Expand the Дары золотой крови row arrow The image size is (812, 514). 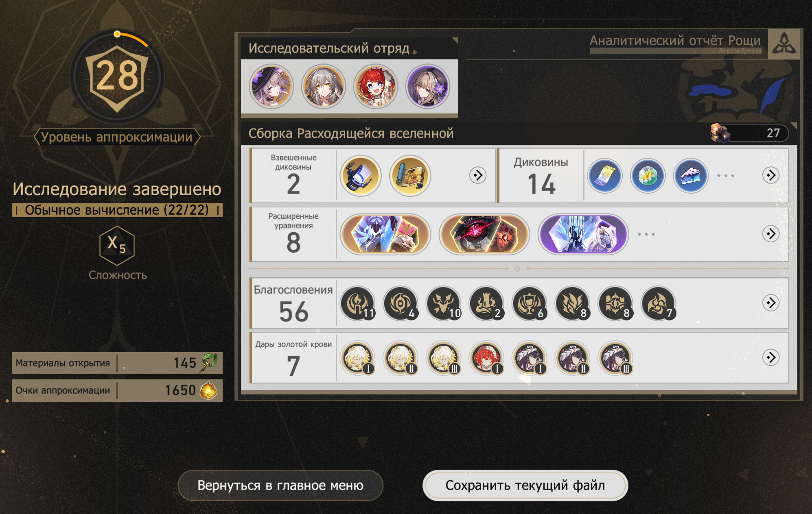click(771, 357)
